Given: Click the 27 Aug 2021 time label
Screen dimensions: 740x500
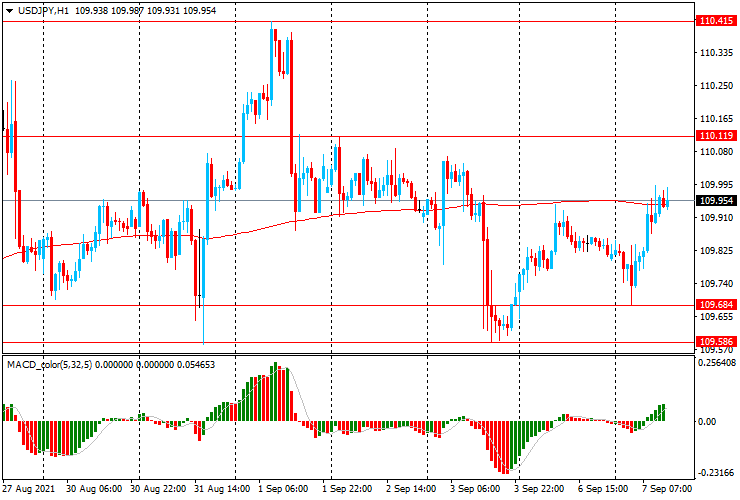Looking at the screenshot, I should click(29, 489).
